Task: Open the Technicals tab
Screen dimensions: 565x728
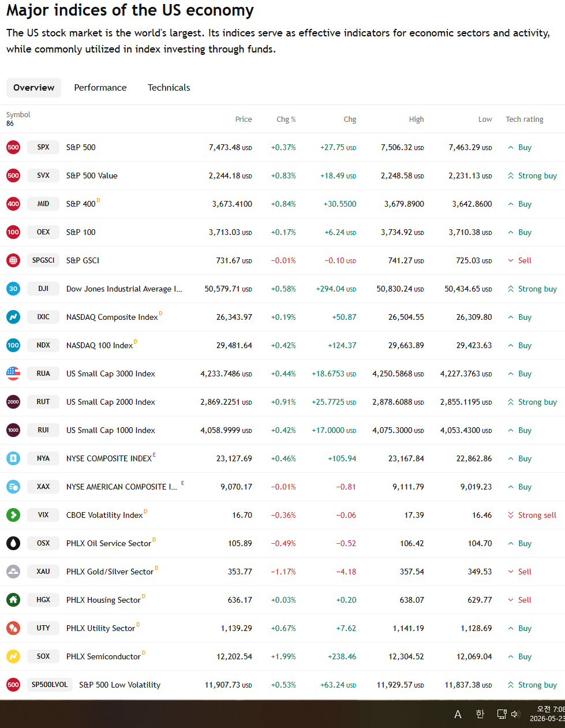Action: click(x=169, y=88)
